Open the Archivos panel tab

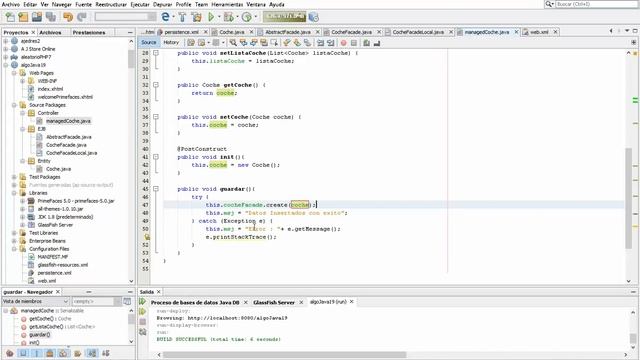pyautogui.click(x=50, y=32)
